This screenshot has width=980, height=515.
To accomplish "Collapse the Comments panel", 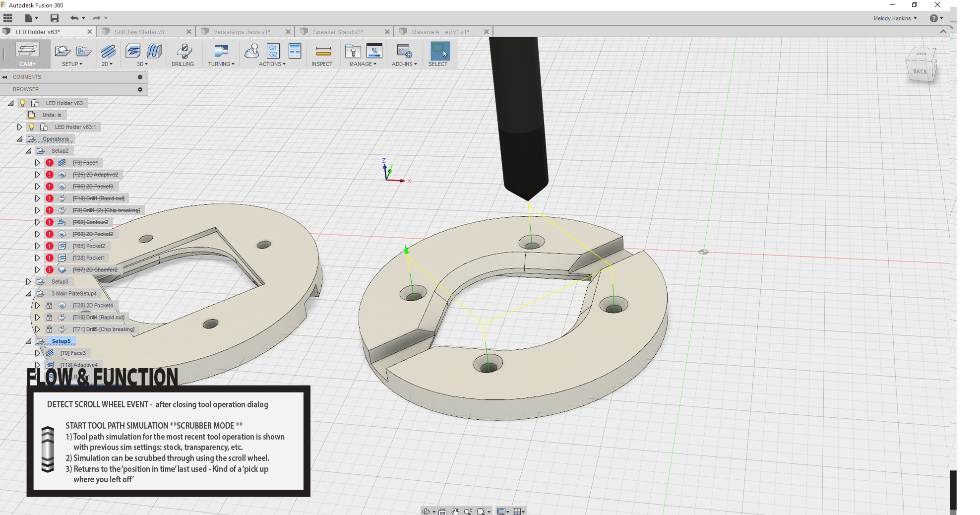I will pos(5,77).
